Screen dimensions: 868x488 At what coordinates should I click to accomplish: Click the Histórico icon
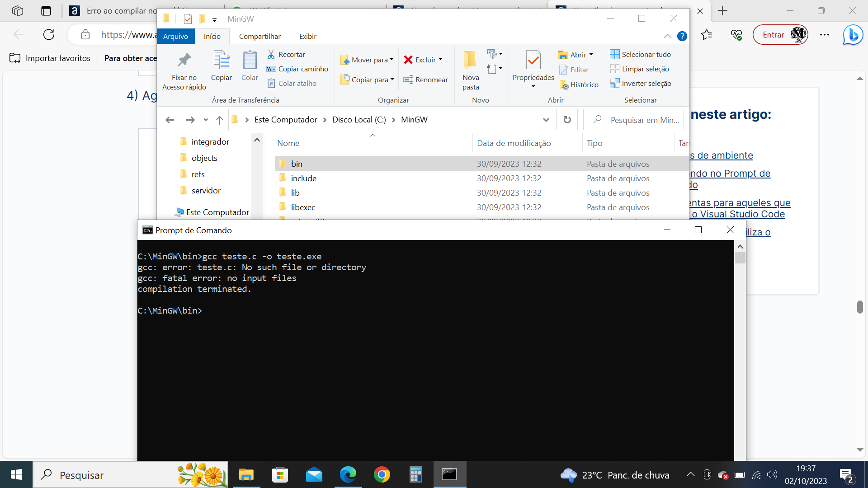pyautogui.click(x=564, y=84)
